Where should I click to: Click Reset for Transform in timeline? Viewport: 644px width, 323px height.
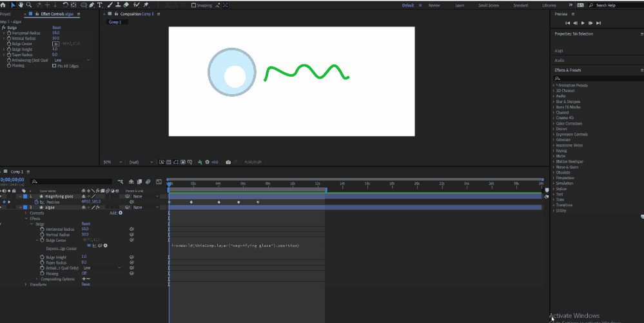(86, 284)
